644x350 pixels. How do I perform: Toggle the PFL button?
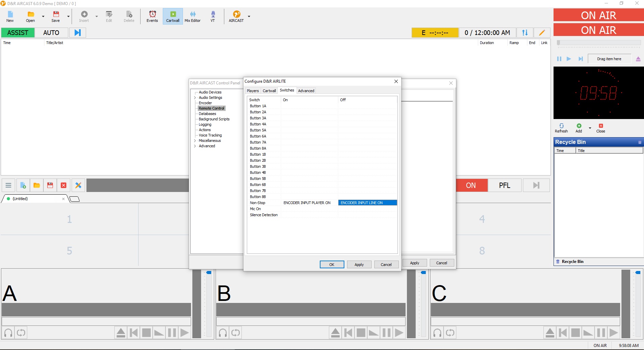tap(504, 185)
